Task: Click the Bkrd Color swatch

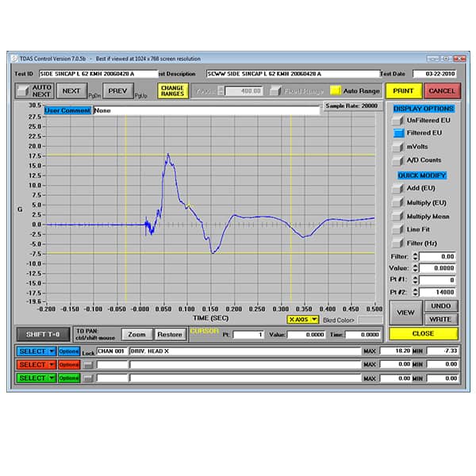Action: (370, 320)
